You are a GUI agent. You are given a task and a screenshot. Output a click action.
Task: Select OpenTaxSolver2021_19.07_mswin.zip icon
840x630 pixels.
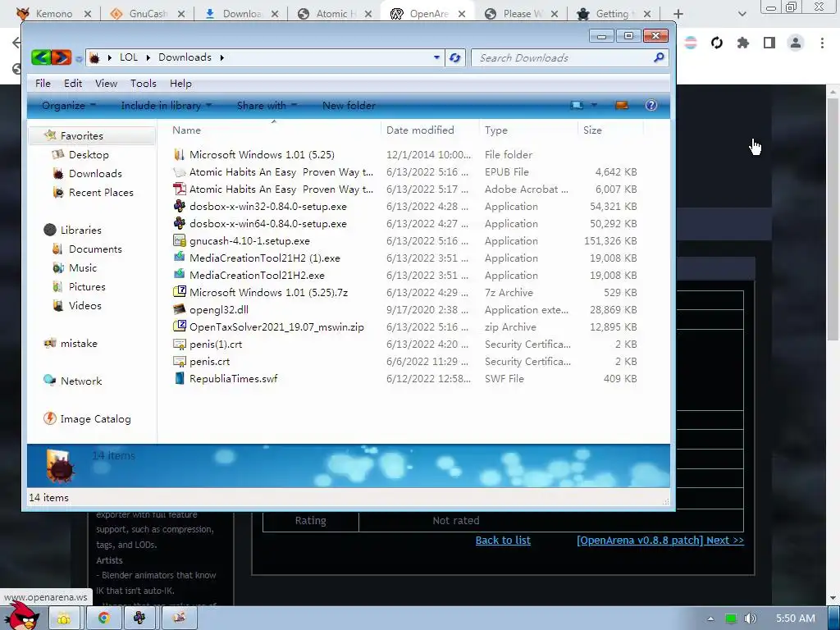179,326
